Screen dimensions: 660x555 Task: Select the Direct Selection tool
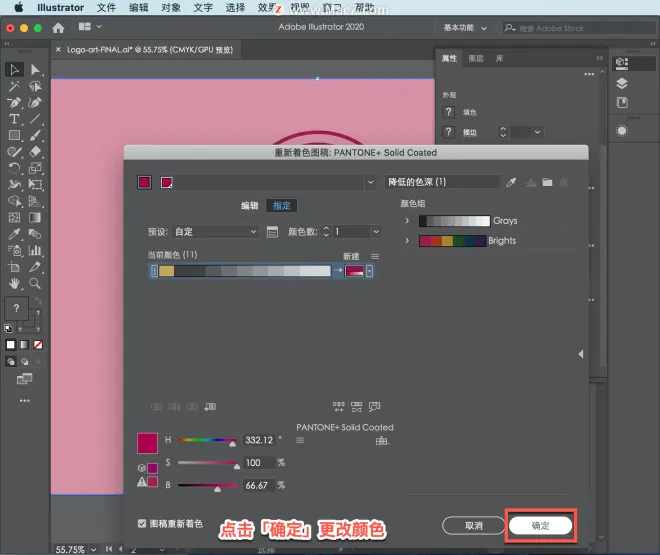35,69
